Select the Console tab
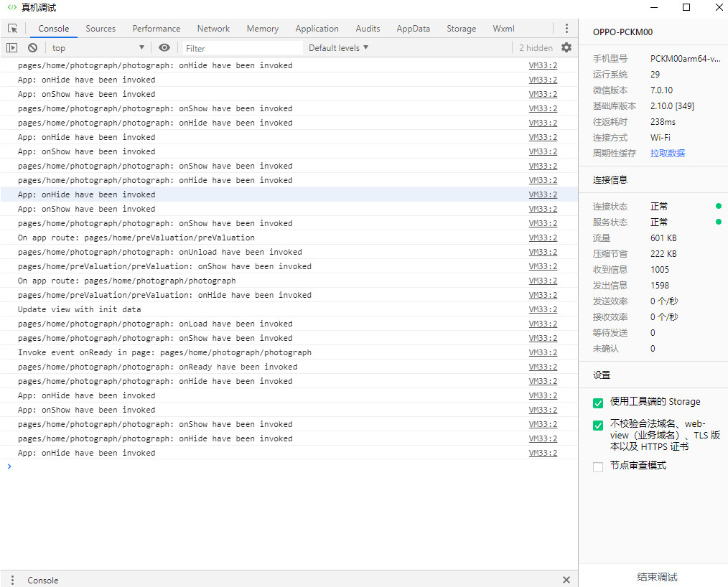Viewport: 728px width, 587px height. point(53,29)
